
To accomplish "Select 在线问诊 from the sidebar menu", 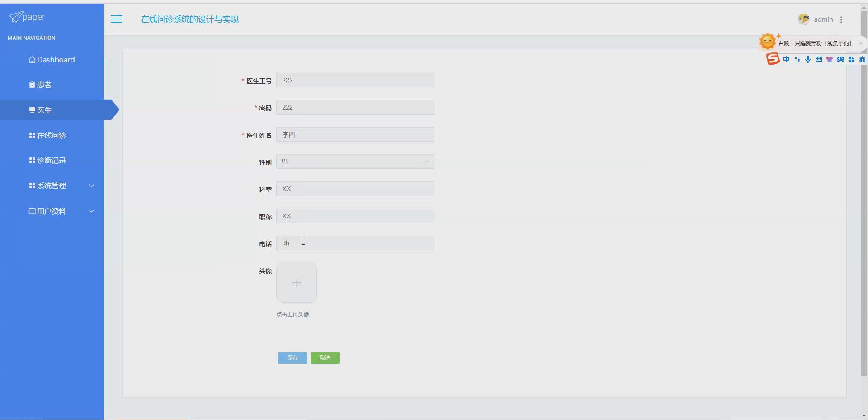I will tap(52, 135).
